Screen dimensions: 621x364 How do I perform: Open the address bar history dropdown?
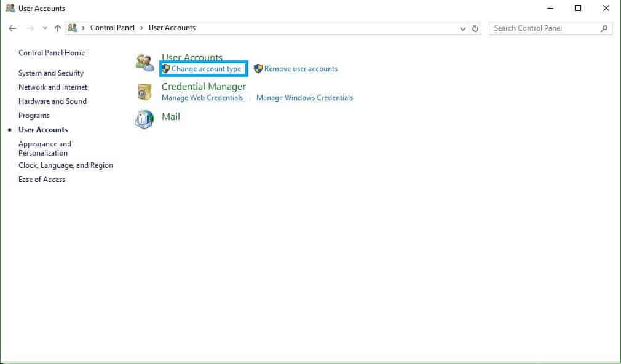click(x=462, y=28)
